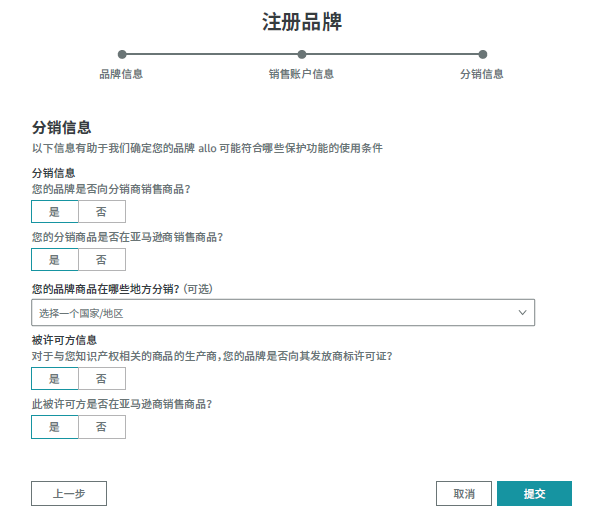Screen dimensions: 608x531
Task: Click the 注册品牌 page title
Action: coord(302,22)
